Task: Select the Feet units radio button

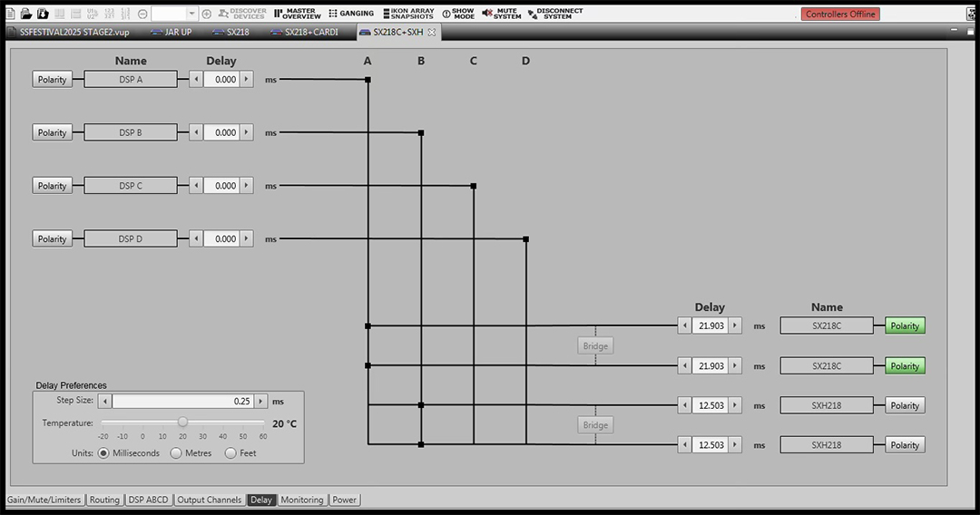Action: [230, 453]
